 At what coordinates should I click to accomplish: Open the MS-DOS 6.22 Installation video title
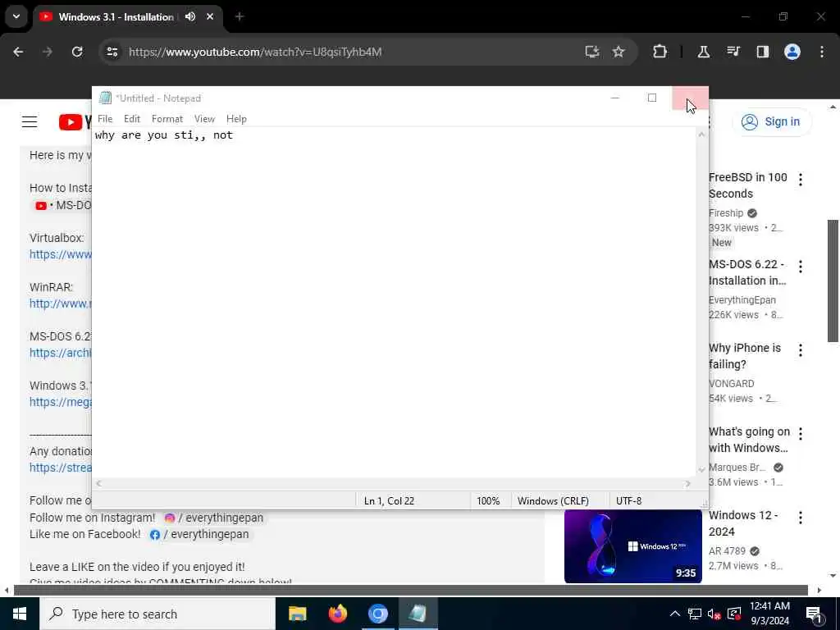point(747,272)
